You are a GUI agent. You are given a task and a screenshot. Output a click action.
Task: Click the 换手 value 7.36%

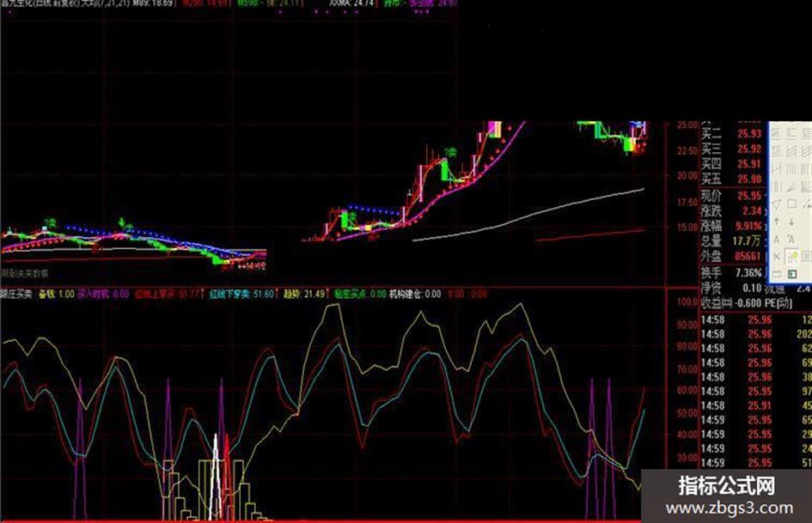coord(748,272)
